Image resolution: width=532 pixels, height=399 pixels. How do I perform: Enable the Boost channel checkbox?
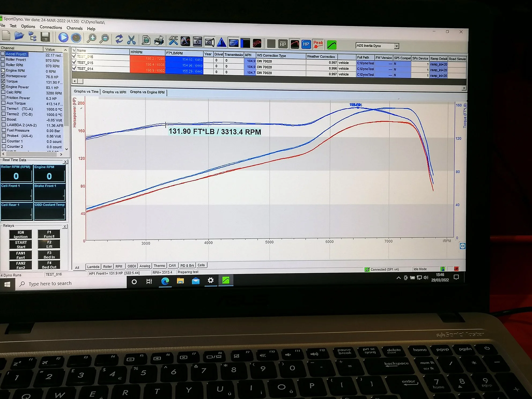coord(3,119)
